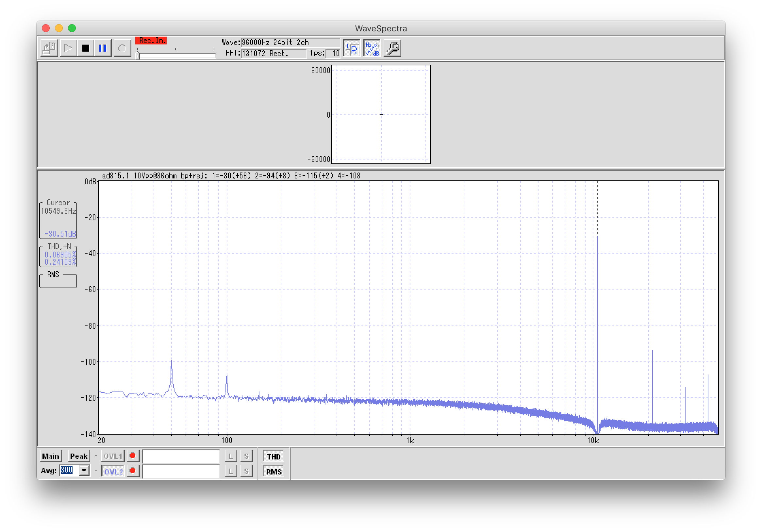Click the fps value field
Image resolution: width=762 pixels, height=532 pixels.
click(x=333, y=54)
